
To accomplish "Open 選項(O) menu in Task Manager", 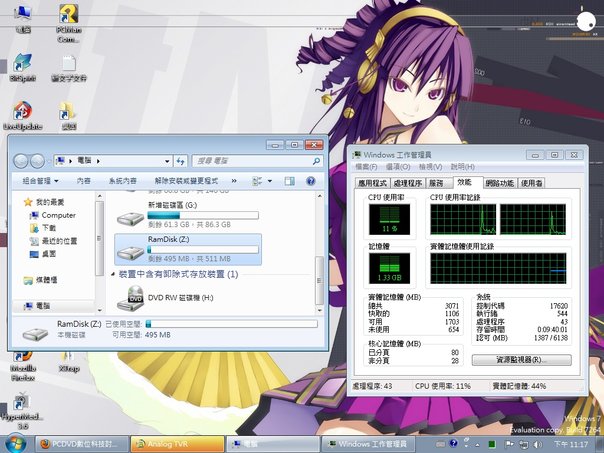I will click(398, 167).
